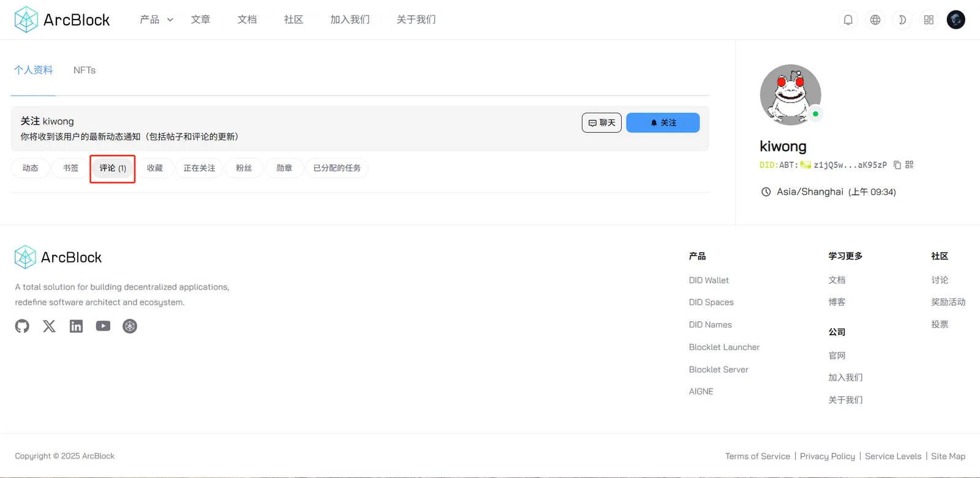Click the 聊天 chat button
This screenshot has width=980, height=478.
click(x=601, y=122)
